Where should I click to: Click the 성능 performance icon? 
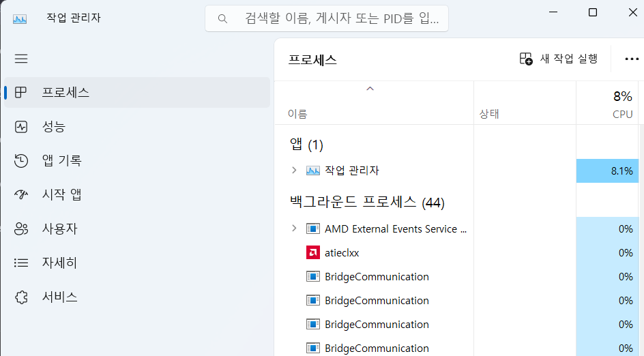point(21,126)
